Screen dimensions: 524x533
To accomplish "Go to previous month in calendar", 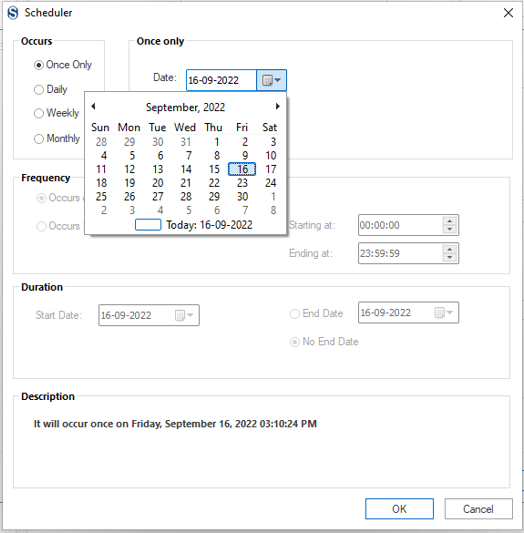I will point(93,106).
